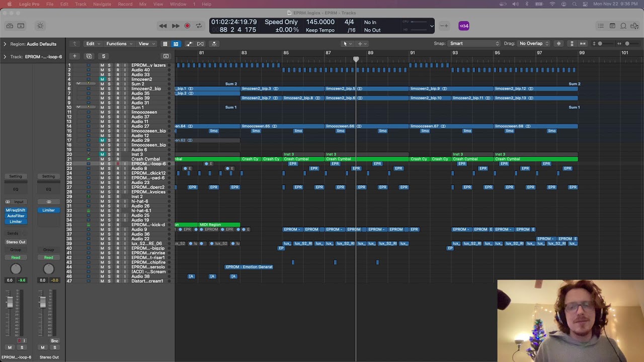Image resolution: width=644 pixels, height=362 pixels.
Task: Open the List Editors icon
Action: 601,26
